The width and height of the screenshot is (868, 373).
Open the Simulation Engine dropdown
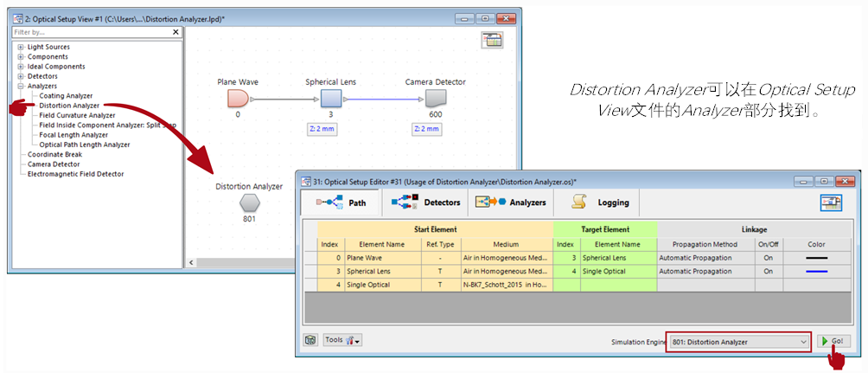click(738, 342)
